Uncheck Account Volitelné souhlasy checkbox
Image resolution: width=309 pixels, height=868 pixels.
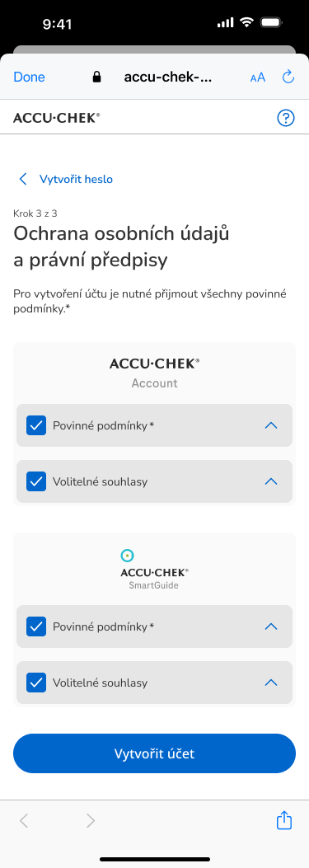(36, 481)
